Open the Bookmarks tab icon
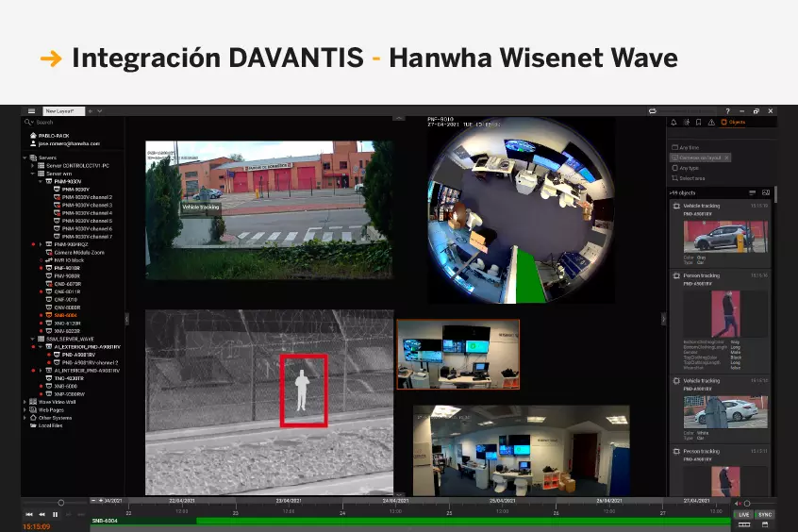 click(x=698, y=123)
